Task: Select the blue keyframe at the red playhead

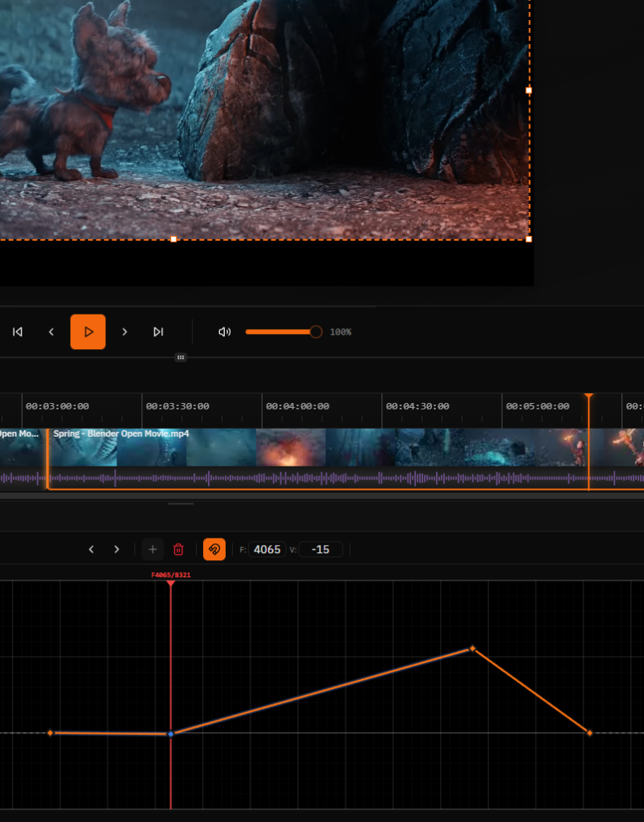Action: point(170,734)
